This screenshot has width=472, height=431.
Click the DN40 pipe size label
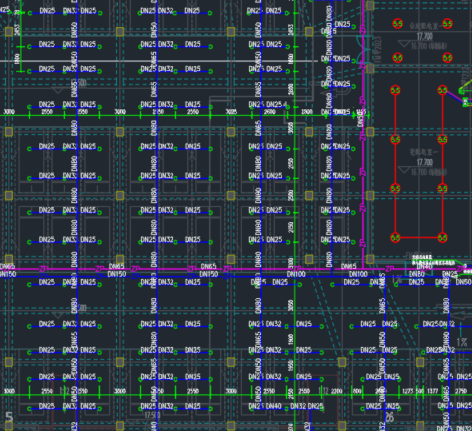click(x=274, y=406)
